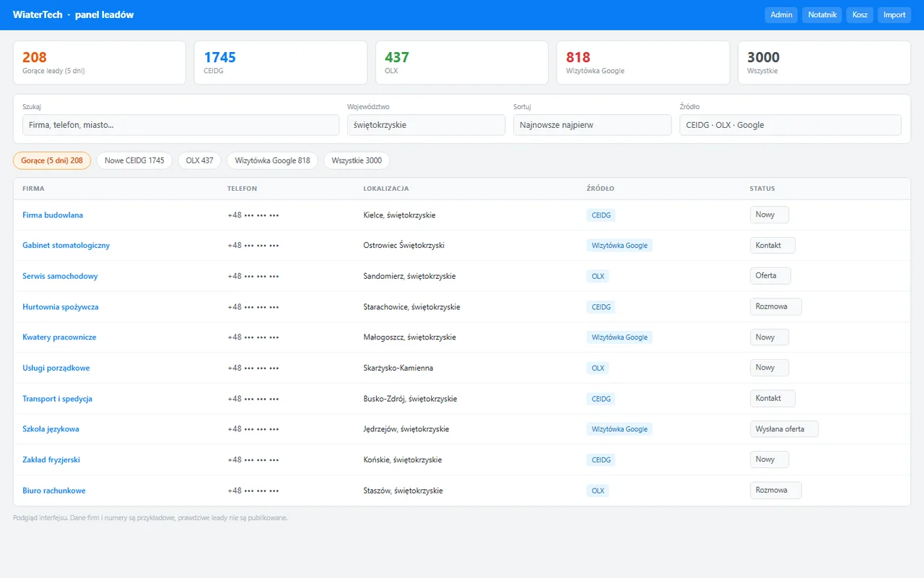
Task: Click the Starachowice, świętokrzyskie location
Action: 411,307
